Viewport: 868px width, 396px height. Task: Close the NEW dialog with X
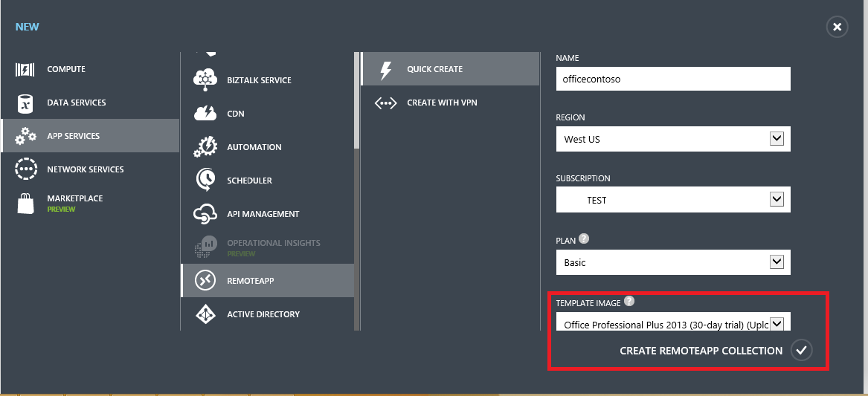coord(837,27)
